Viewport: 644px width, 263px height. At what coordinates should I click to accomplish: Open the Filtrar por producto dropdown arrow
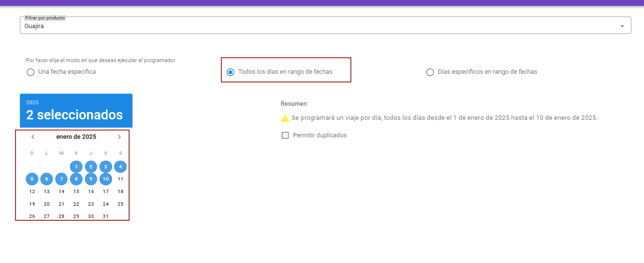(x=622, y=26)
